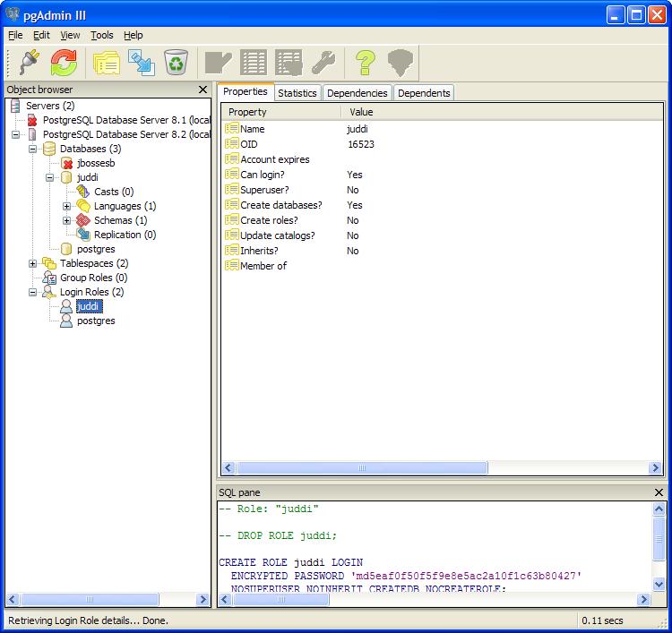Switch to the Statistics tab
The height and width of the screenshot is (633, 672).
[x=297, y=93]
